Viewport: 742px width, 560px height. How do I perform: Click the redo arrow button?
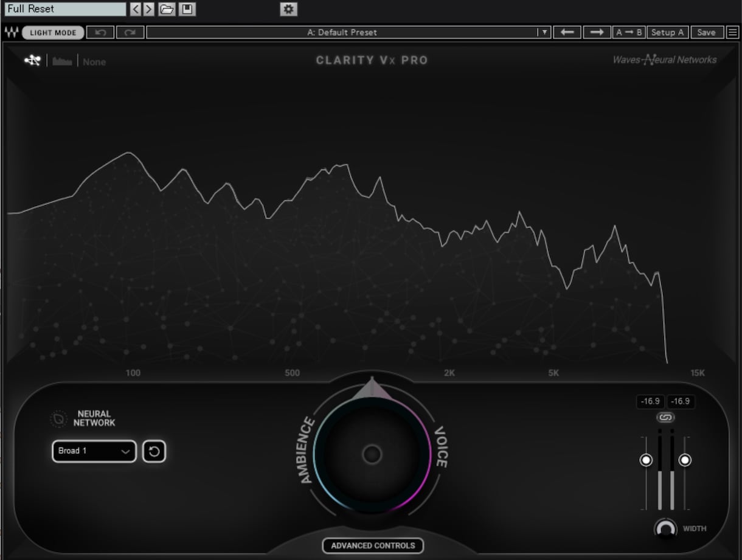tap(130, 32)
